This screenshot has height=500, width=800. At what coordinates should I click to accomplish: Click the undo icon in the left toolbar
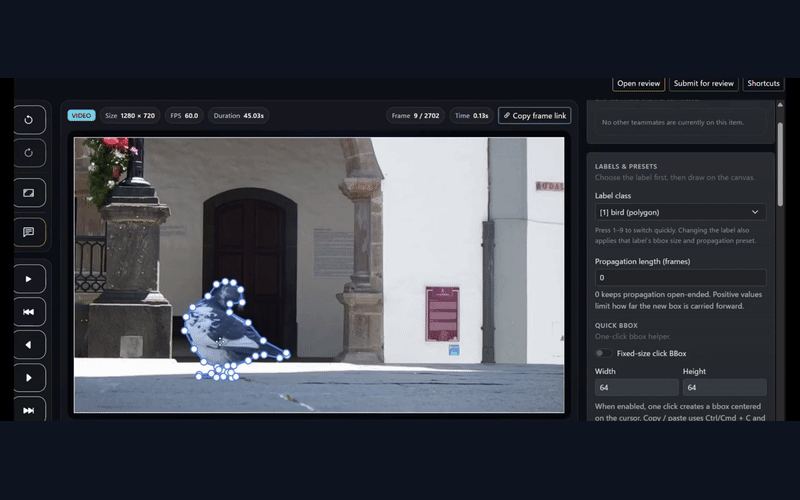click(29, 120)
